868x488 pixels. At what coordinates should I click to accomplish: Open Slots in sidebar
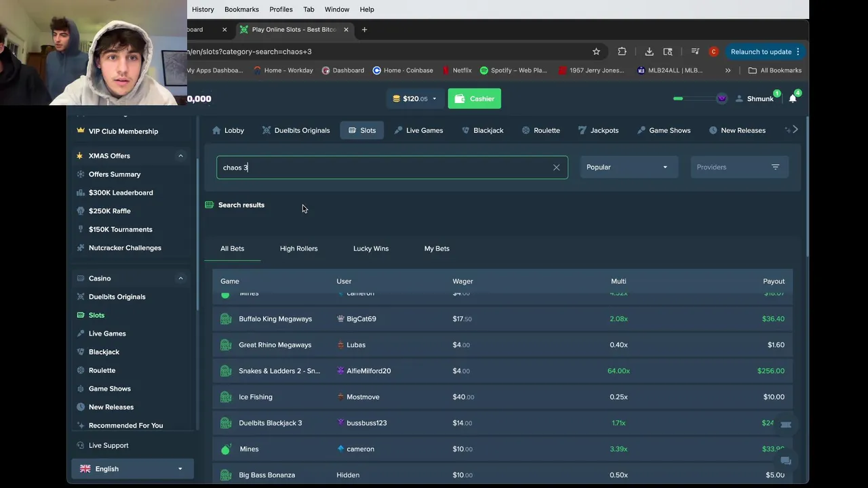pyautogui.click(x=96, y=315)
